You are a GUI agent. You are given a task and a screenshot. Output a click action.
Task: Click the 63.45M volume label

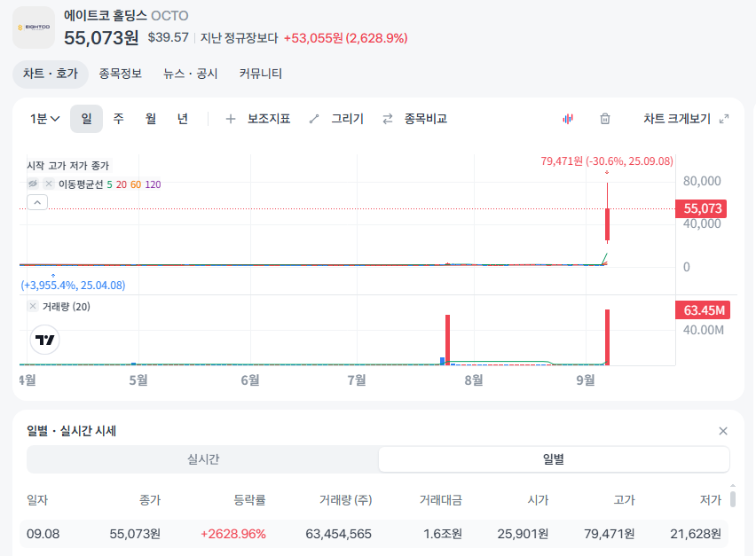[703, 310]
